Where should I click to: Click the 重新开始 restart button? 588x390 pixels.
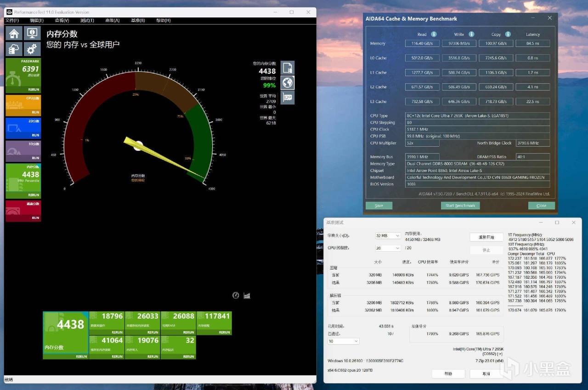(486, 237)
